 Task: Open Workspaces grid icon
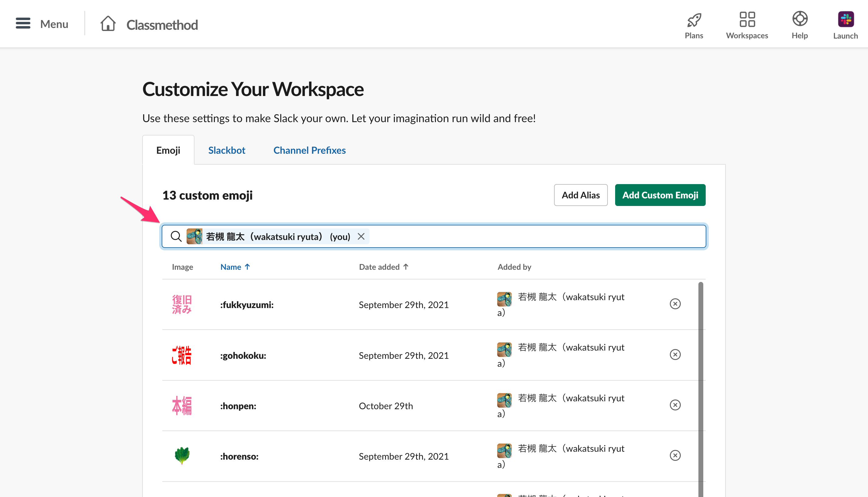(747, 19)
